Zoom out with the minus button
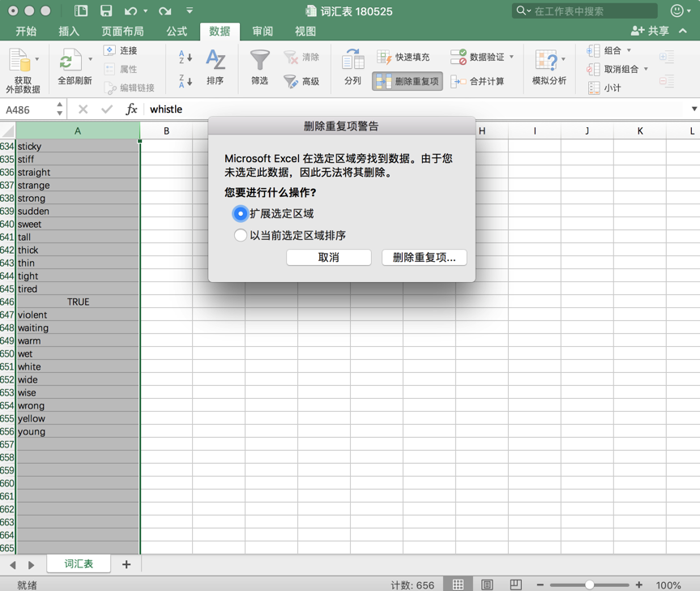The width and height of the screenshot is (700, 591). coord(540,585)
